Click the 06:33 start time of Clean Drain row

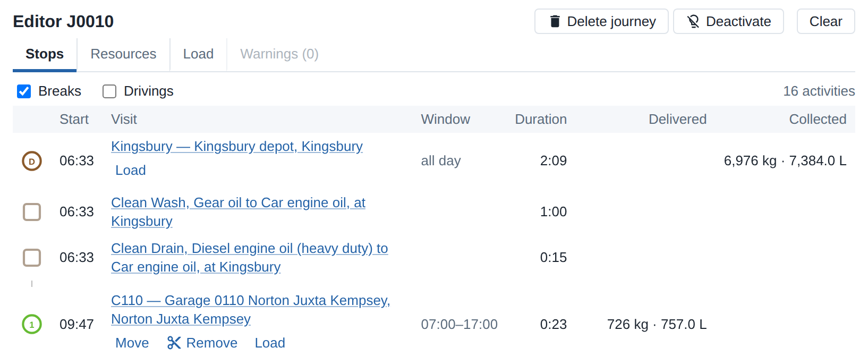pos(76,258)
